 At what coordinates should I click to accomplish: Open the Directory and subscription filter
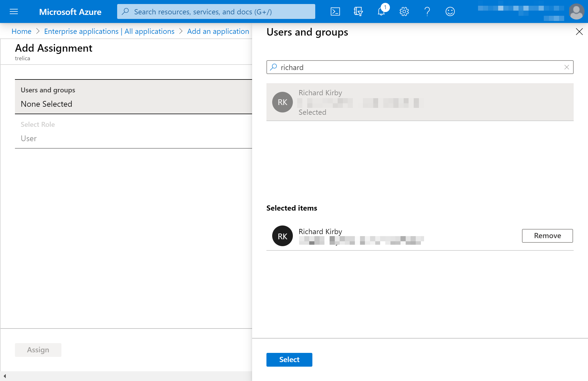coord(358,11)
